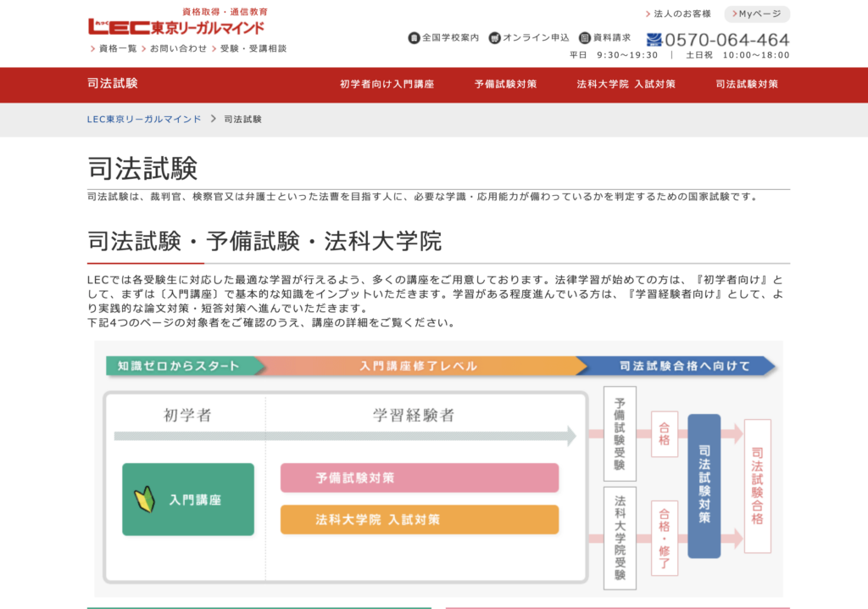
Task: Select 初学者向け入門講座 in red navigation
Action: point(387,85)
